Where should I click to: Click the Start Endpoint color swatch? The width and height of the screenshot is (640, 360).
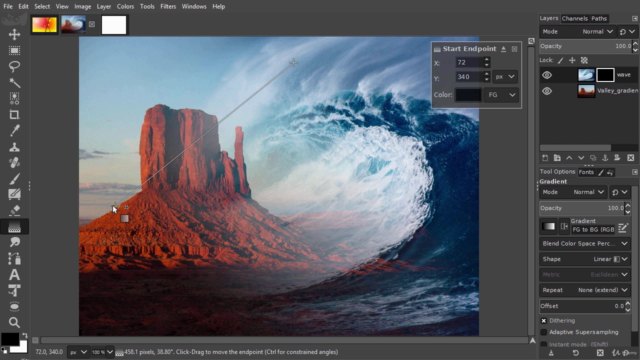468,95
